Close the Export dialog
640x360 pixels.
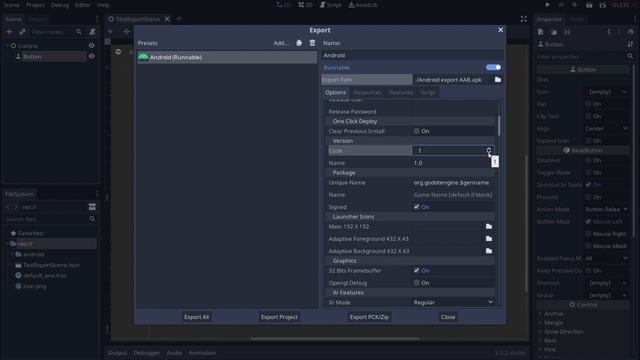point(500,30)
